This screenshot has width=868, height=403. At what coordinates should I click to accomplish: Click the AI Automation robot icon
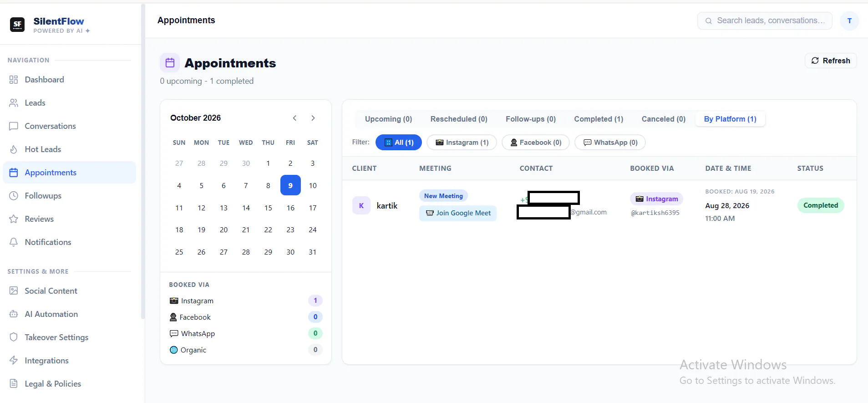point(14,314)
